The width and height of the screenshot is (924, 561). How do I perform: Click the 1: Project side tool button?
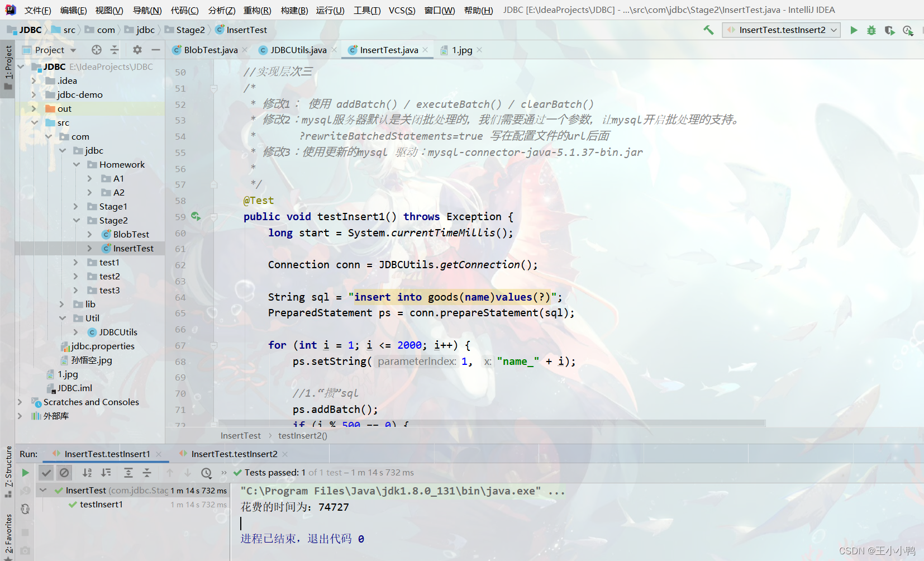pyautogui.click(x=8, y=67)
